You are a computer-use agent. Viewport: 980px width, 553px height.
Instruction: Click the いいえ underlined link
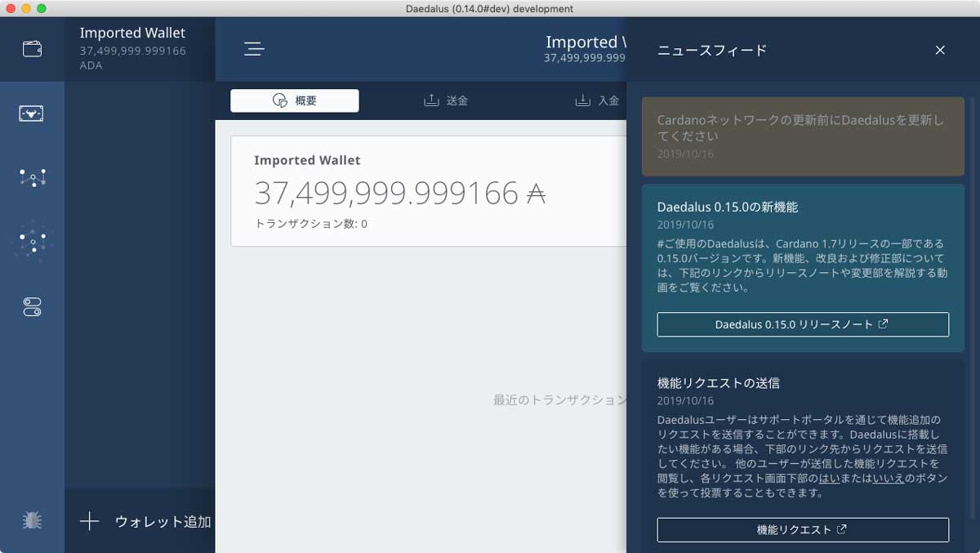pos(889,479)
